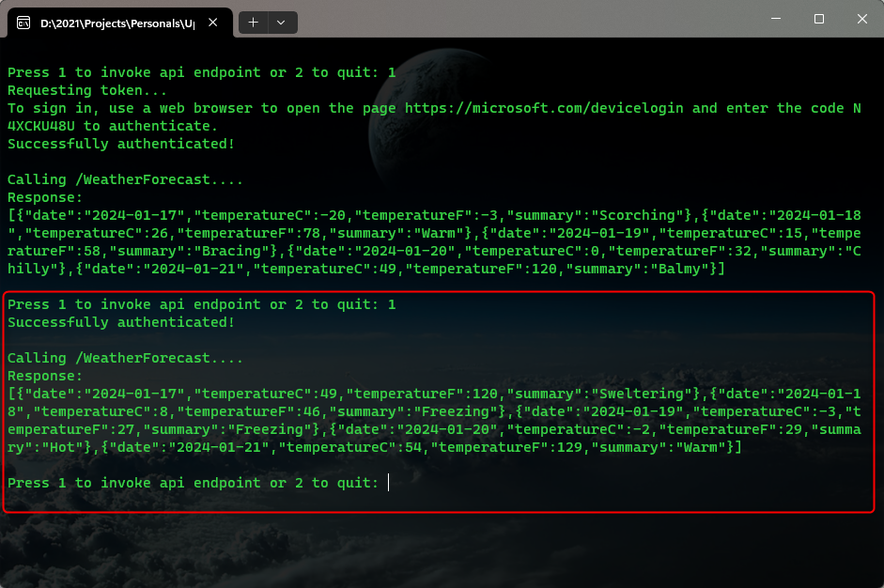Close the terminal window
Image resolution: width=884 pixels, height=588 pixels.
(861, 19)
